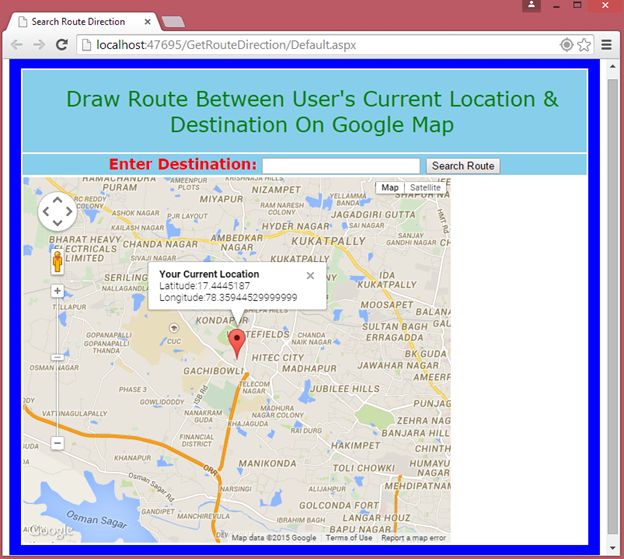The height and width of the screenshot is (559, 624).
Task: Click the Google logo on map
Action: 50,530
